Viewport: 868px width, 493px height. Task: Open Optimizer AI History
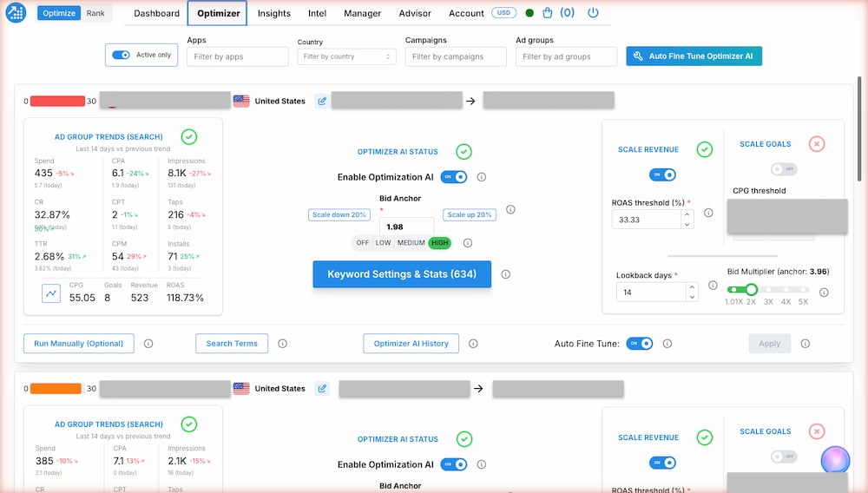point(411,344)
